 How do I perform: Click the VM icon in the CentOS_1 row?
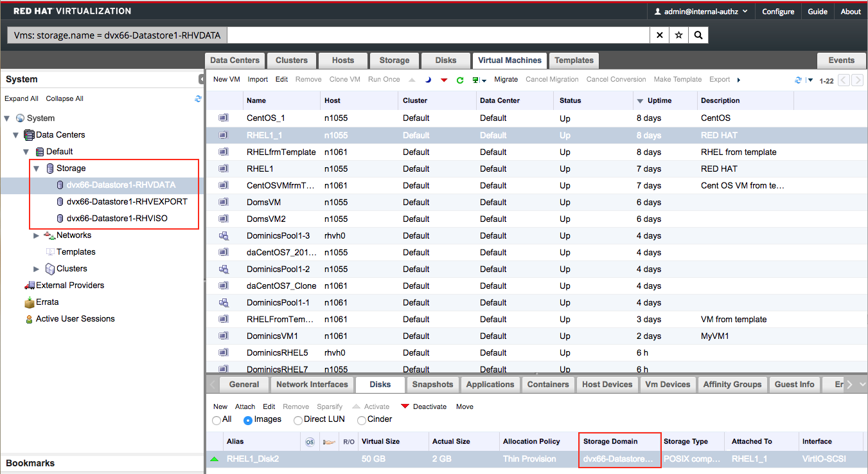(224, 118)
